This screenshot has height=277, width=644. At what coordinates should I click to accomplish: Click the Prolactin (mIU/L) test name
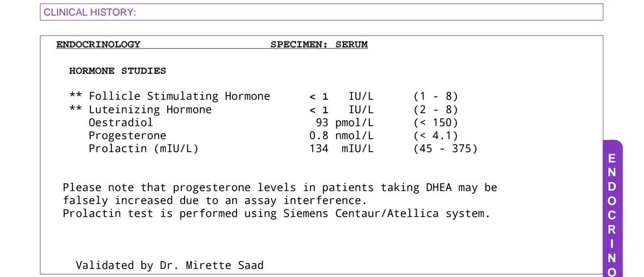point(143,149)
